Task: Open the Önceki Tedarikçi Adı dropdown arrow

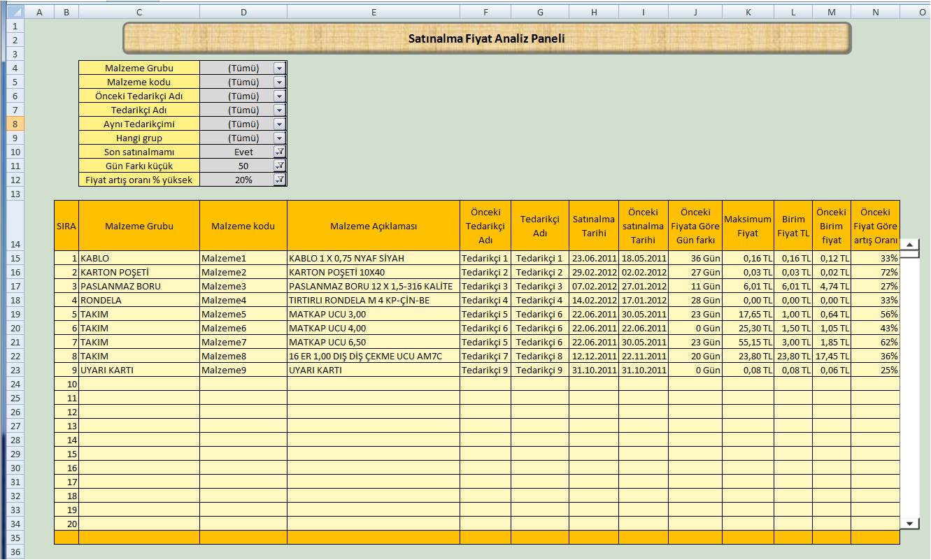Action: [279, 96]
